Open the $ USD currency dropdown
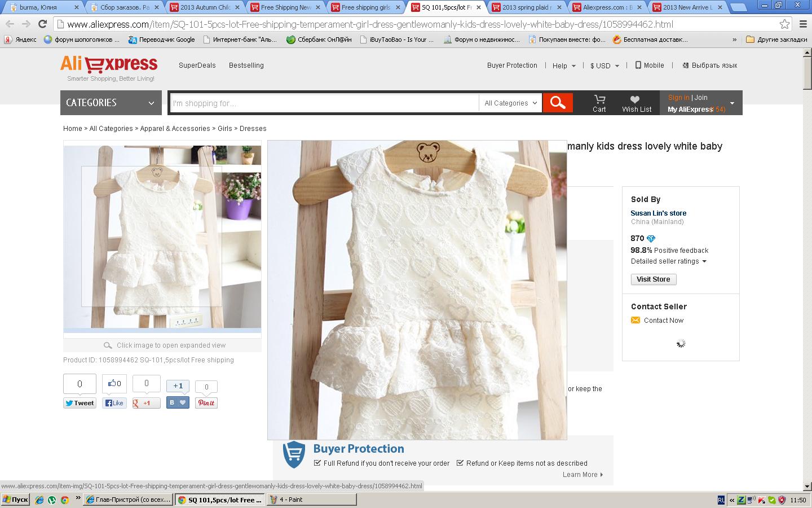 604,65
